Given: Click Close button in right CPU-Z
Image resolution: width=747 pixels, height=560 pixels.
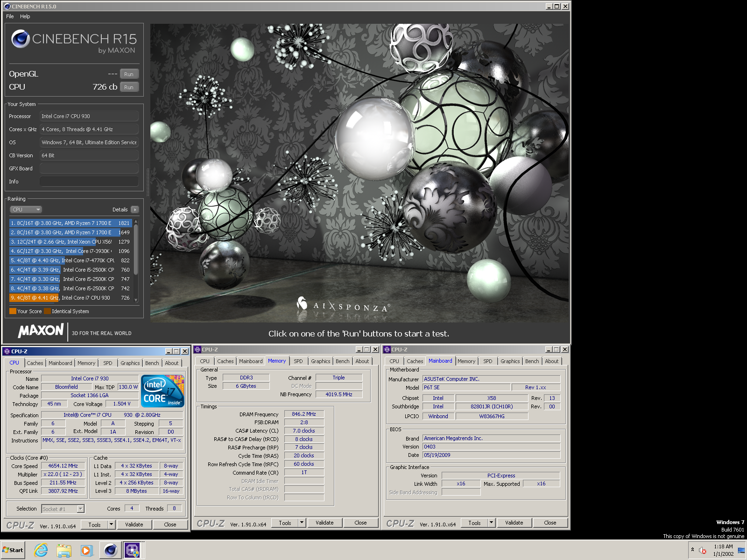Looking at the screenshot, I should (x=550, y=523).
